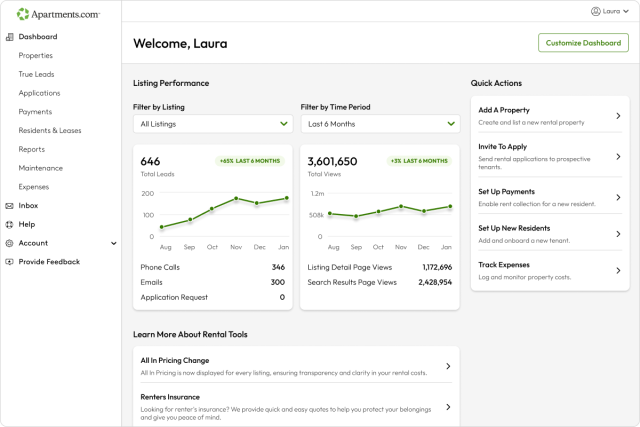The width and height of the screenshot is (640, 427).
Task: Click the Quick Actions heading
Action: (x=496, y=83)
